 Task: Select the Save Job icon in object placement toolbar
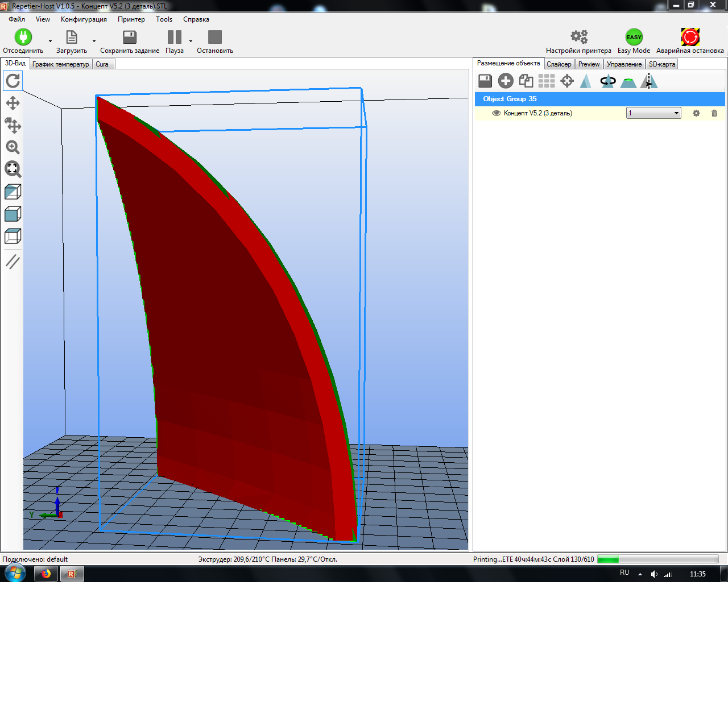pos(485,81)
